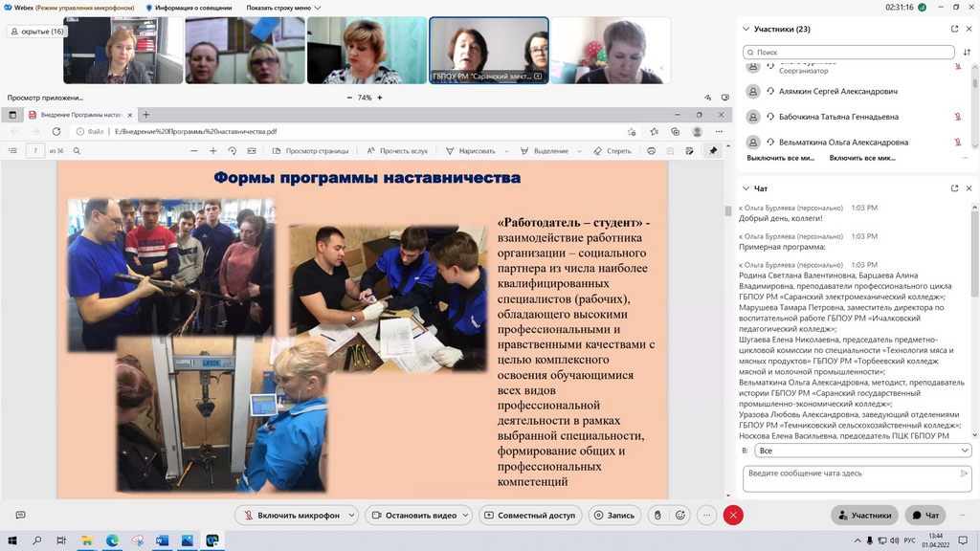
Task: Pop out the Участники panel
Action: 954,29
